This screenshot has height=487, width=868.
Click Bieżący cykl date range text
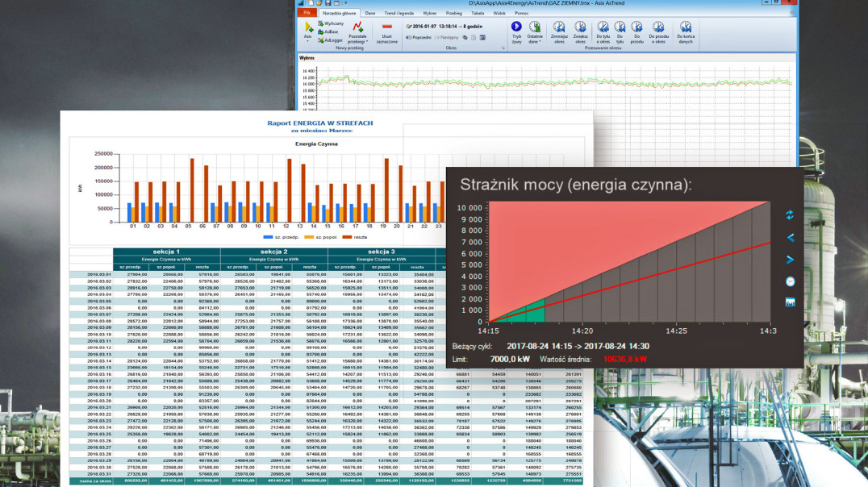578,347
